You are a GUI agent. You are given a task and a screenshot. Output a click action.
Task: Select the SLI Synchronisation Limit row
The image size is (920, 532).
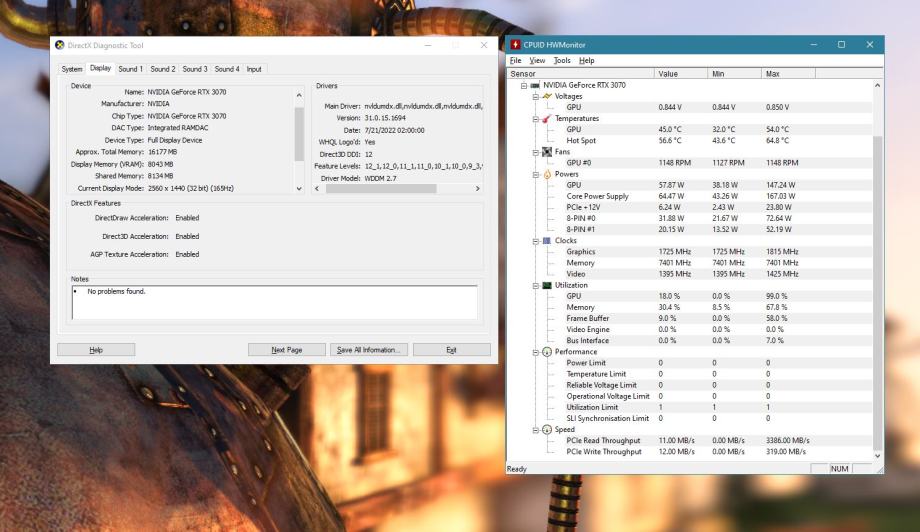coord(689,419)
